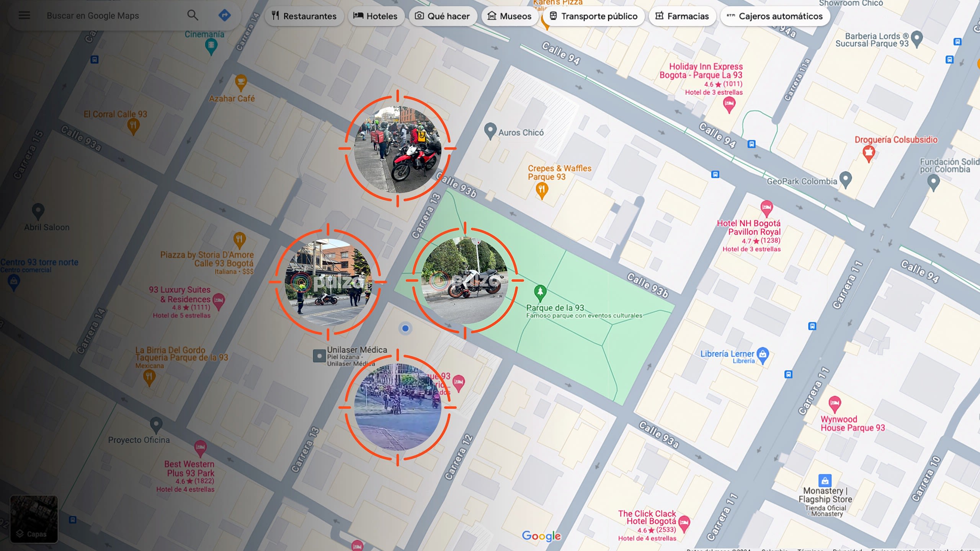Click the Auros Chicó location pin

click(x=490, y=131)
